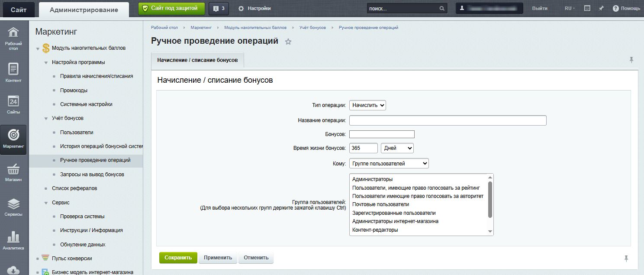
Task: Switch to the Сайт tab
Action: click(x=19, y=10)
